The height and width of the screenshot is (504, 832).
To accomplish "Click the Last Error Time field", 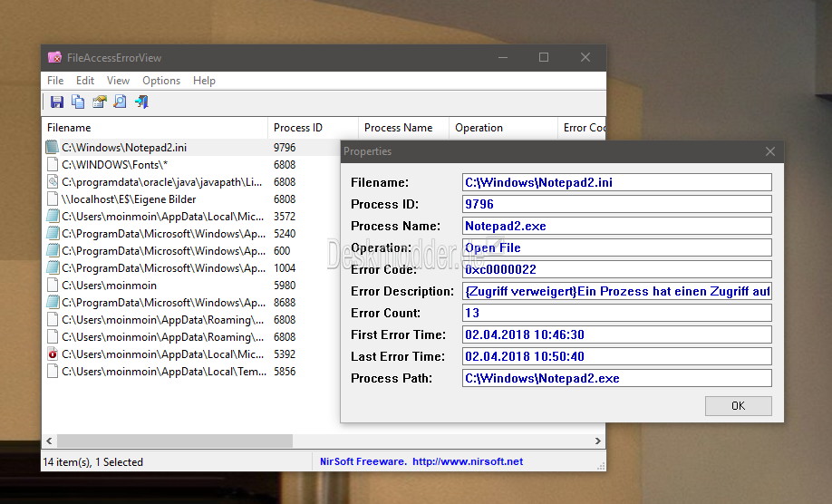I will click(616, 356).
